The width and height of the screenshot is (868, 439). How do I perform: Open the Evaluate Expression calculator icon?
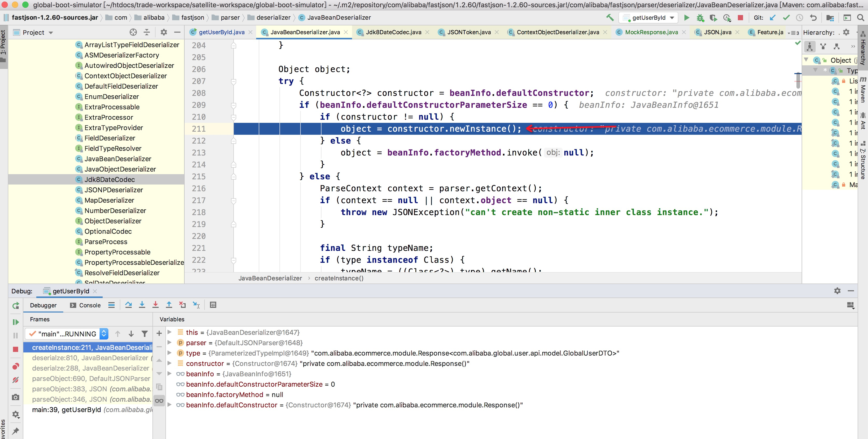213,305
